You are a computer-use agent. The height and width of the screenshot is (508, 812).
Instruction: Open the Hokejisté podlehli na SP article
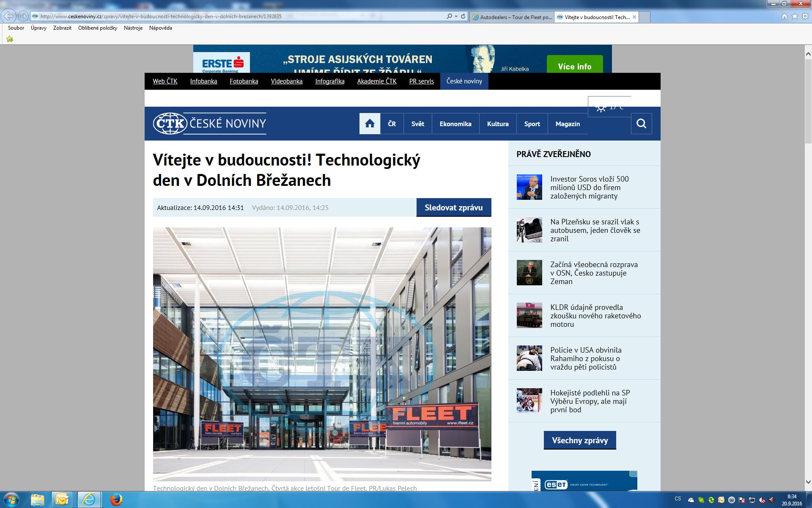[x=590, y=401]
